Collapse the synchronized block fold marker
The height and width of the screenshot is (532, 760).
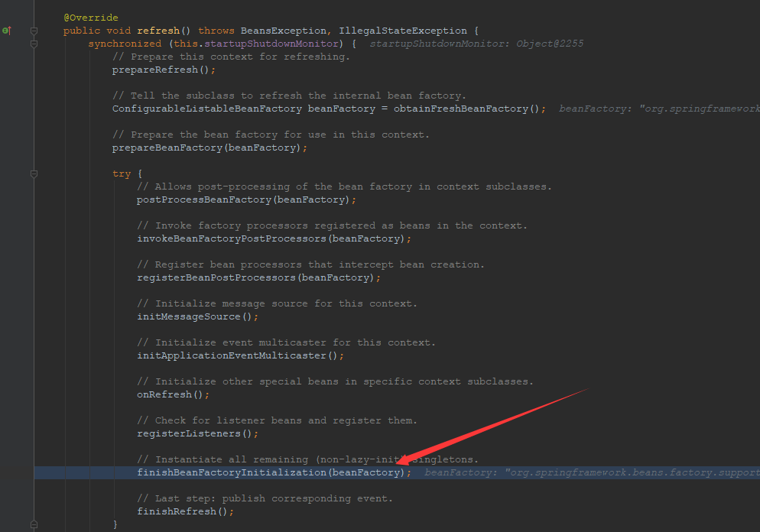34,44
